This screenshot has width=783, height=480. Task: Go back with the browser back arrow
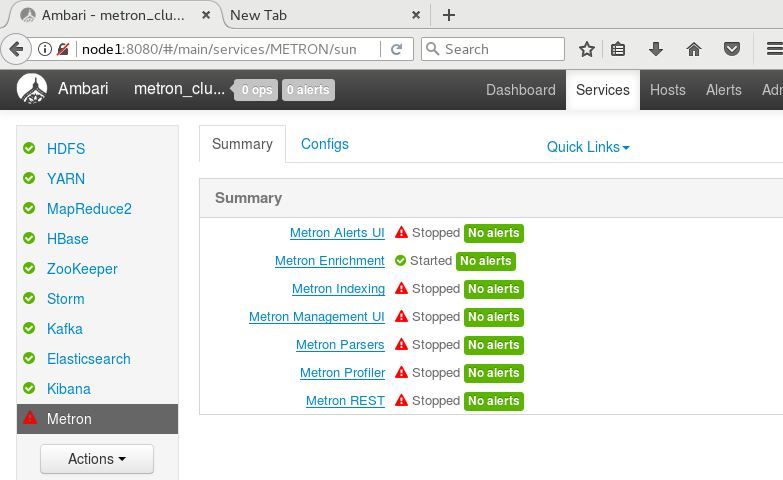click(x=16, y=49)
